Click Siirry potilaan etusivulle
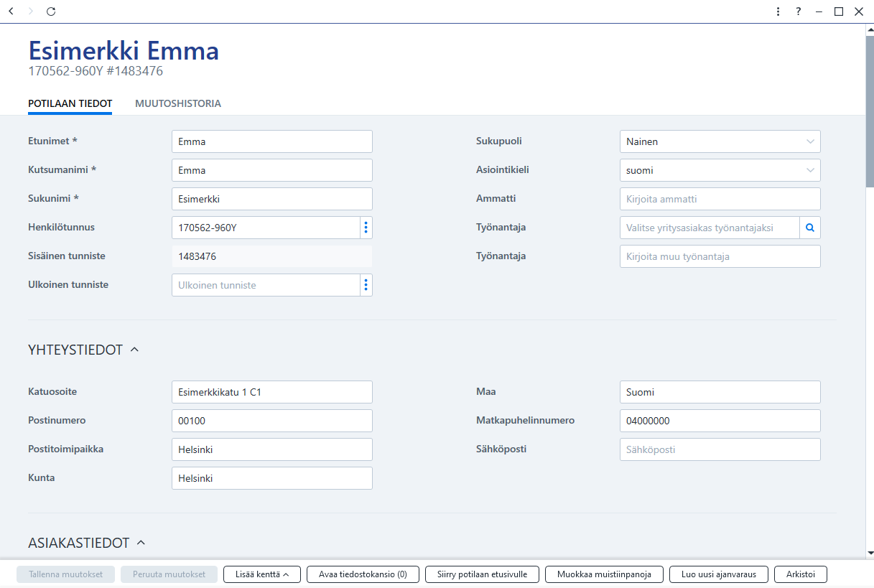This screenshot has width=874, height=588. pos(483,574)
